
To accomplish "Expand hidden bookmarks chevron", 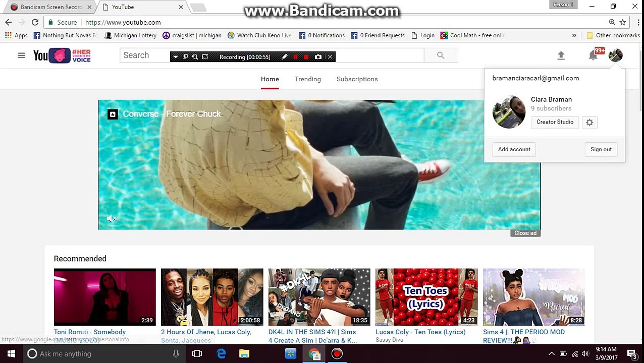I will 574,35.
